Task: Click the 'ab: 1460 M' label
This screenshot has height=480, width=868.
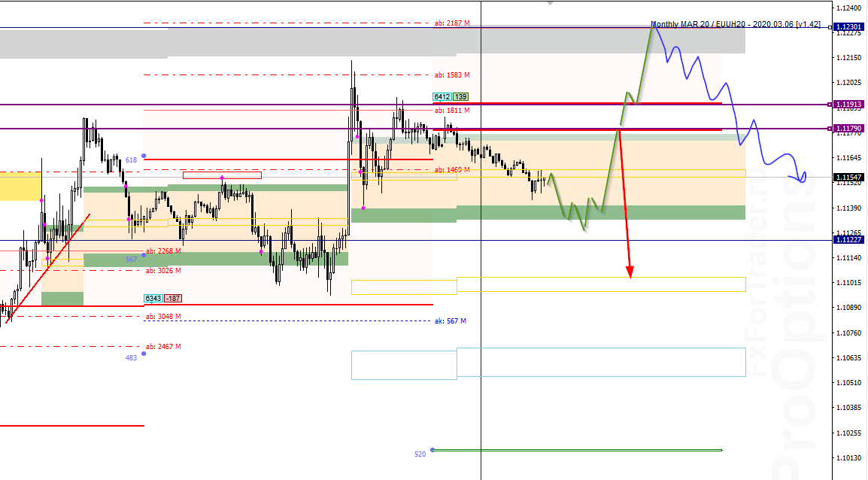Action: 452,169
